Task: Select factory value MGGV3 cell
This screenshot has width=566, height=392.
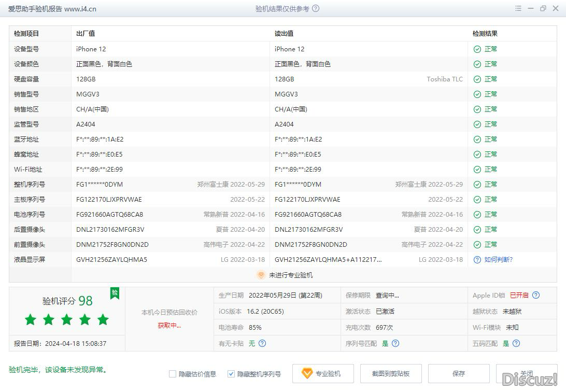Action: click(x=88, y=94)
